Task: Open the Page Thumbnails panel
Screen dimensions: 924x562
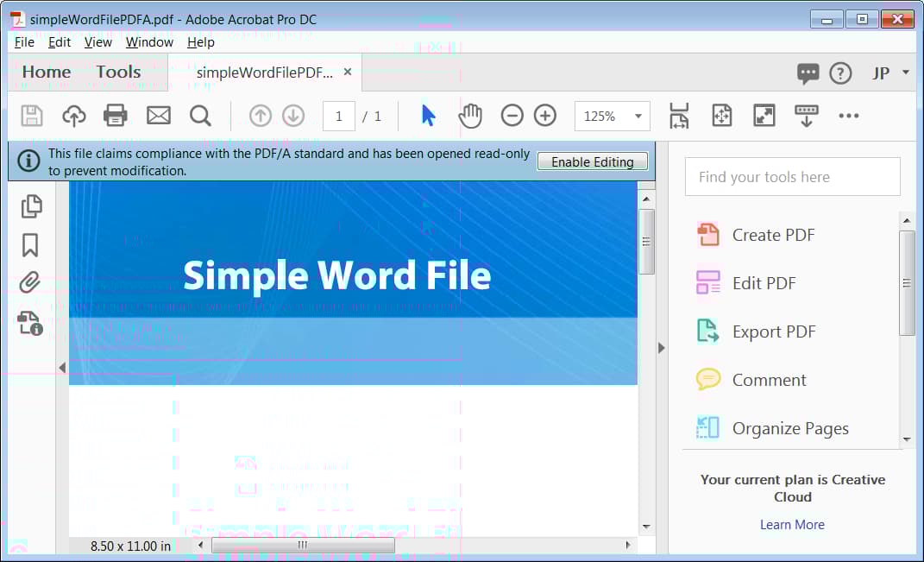Action: [x=31, y=206]
